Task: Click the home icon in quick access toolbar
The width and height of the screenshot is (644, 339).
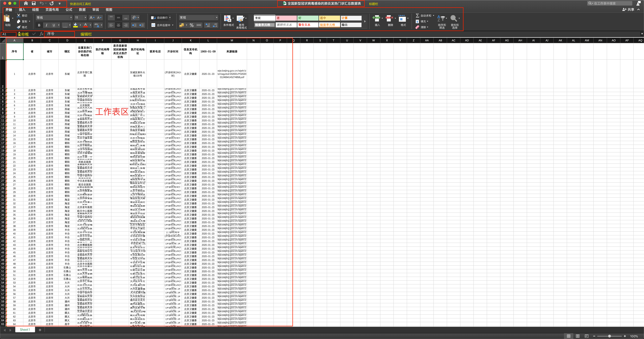Action: tap(26, 4)
